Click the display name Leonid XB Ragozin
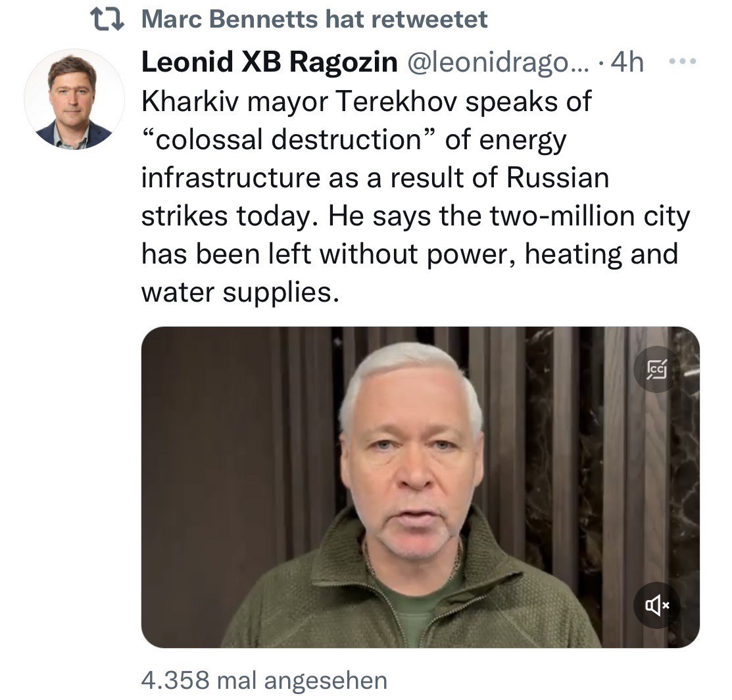This screenshot has width=732, height=700. click(x=269, y=62)
